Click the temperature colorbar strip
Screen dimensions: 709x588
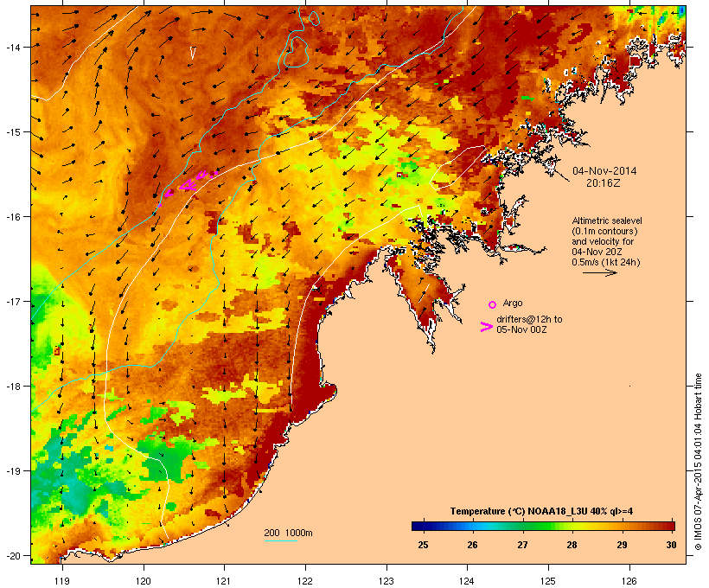[x=543, y=526]
